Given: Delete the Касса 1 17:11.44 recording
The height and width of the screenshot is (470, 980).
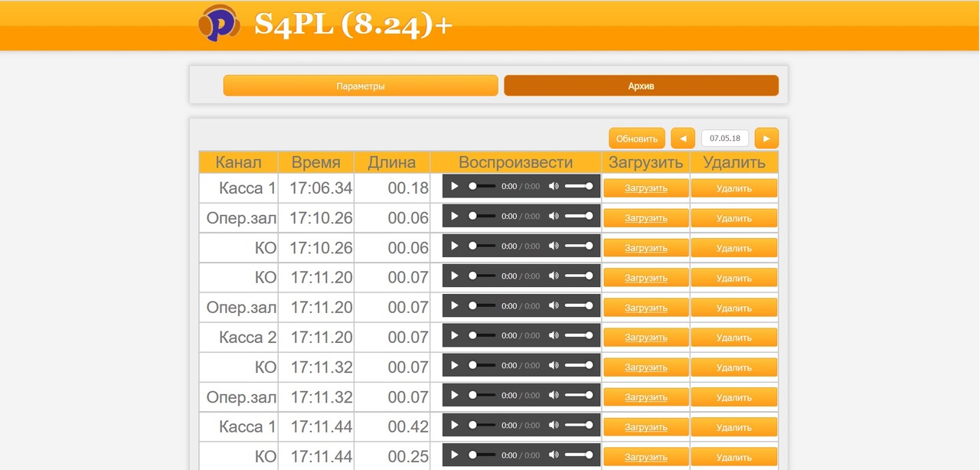Looking at the screenshot, I should pos(733,427).
